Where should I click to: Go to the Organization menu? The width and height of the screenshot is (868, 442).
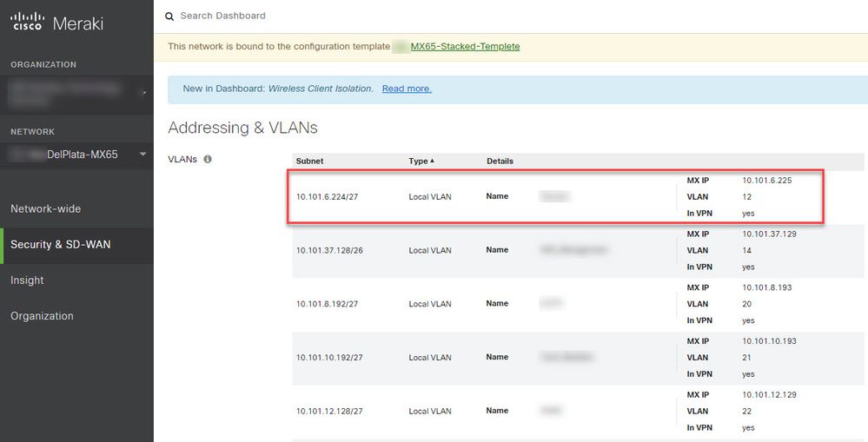(42, 316)
